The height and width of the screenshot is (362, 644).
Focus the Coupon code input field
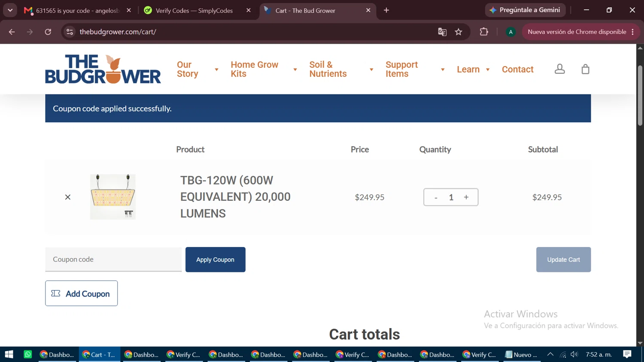113,259
